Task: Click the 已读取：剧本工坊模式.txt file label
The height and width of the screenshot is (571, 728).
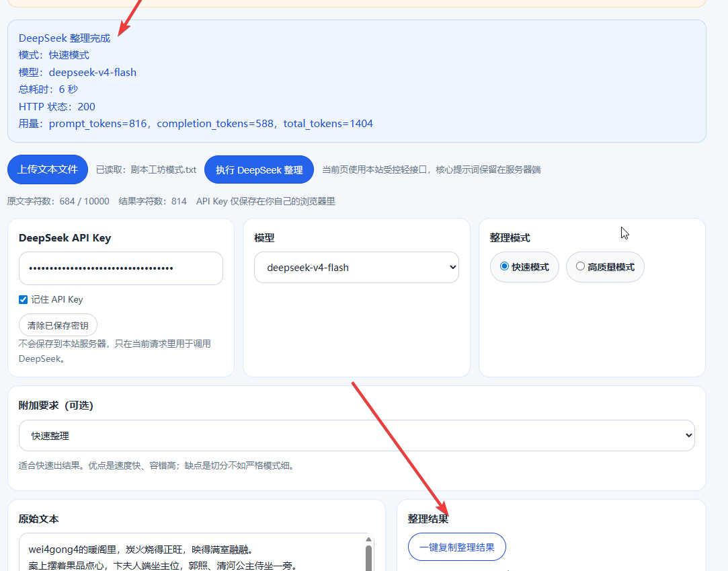Action: (x=147, y=169)
